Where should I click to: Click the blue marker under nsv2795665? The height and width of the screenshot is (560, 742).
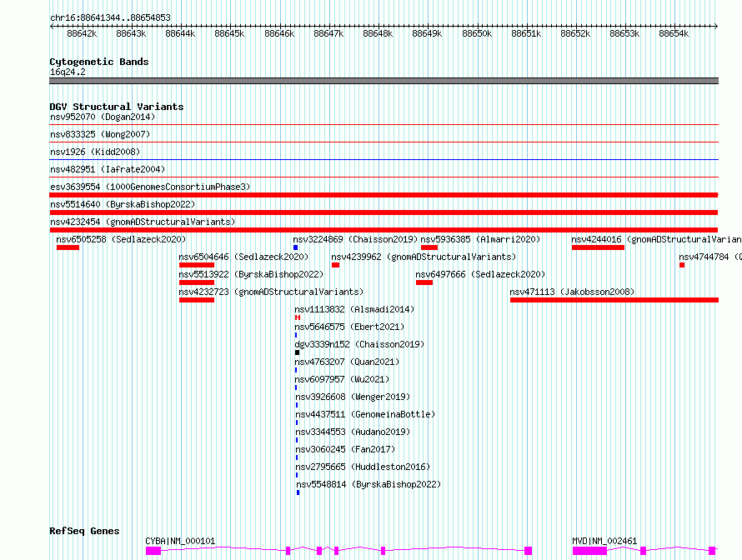297,475
